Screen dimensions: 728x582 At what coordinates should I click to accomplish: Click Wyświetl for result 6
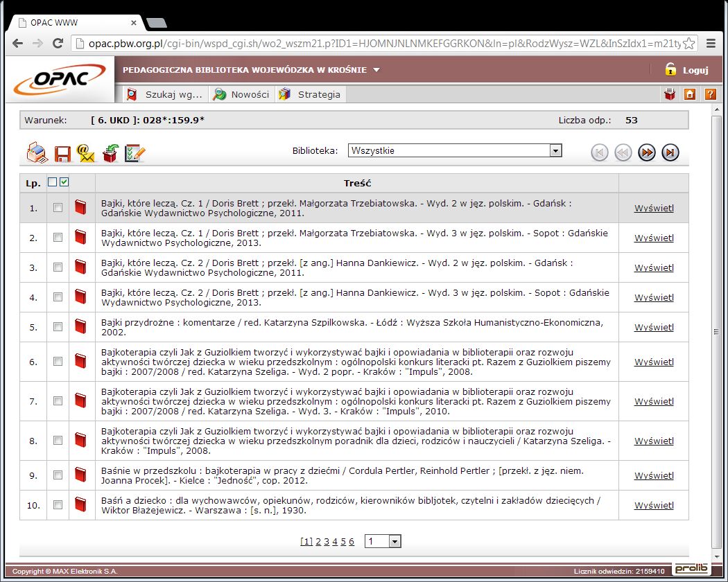point(654,362)
